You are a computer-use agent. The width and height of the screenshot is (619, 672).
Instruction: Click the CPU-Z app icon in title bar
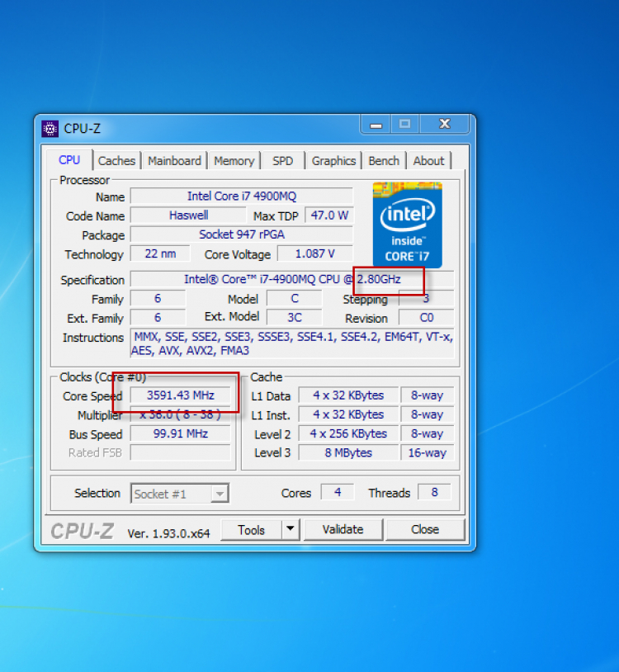(50, 129)
